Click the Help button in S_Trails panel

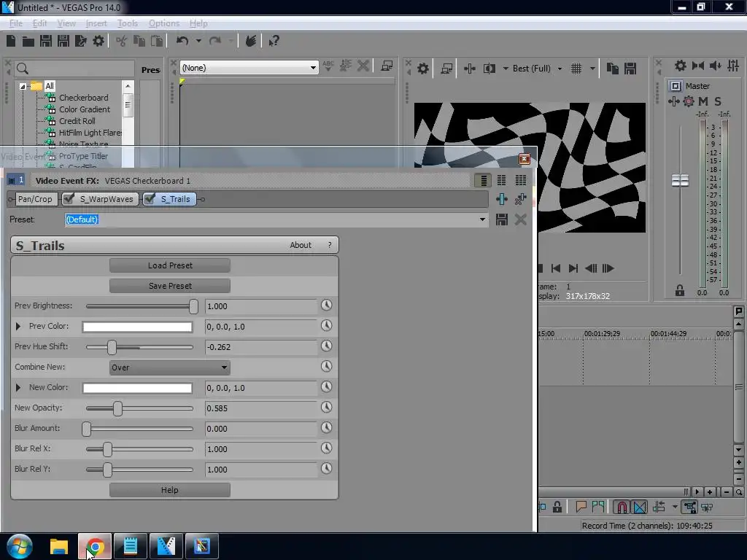point(169,490)
